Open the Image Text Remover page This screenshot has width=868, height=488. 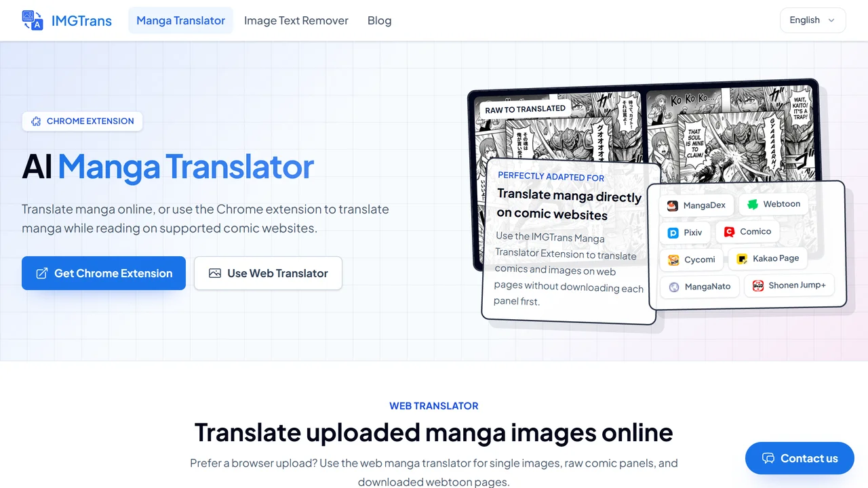click(x=296, y=20)
